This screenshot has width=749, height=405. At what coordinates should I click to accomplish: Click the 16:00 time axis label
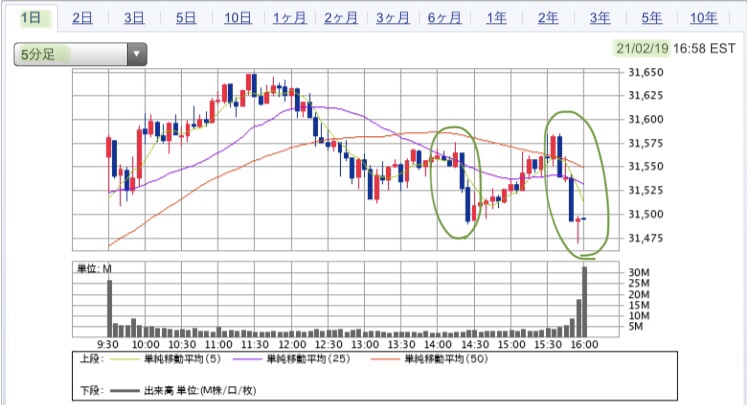(584, 344)
